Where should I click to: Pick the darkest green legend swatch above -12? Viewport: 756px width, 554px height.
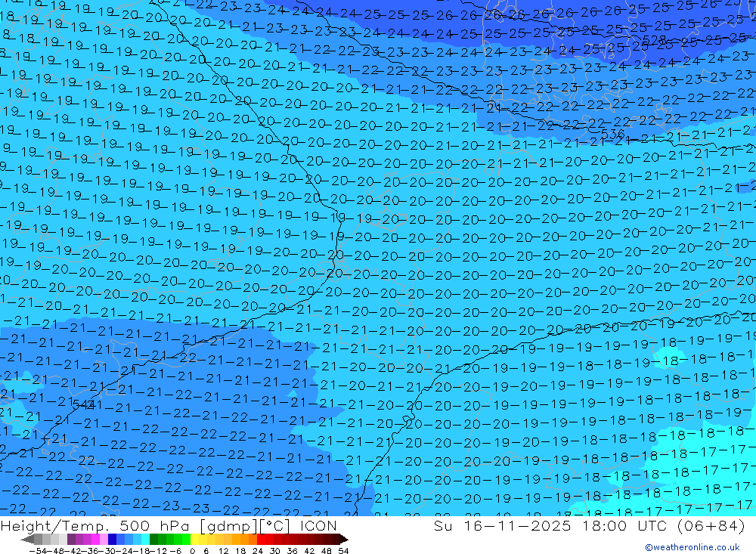(x=153, y=539)
